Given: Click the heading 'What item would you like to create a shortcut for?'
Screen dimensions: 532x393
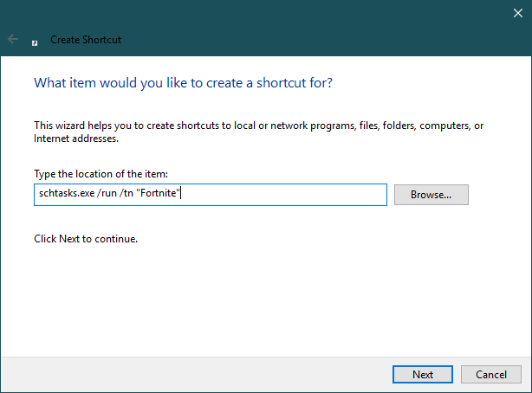Looking at the screenshot, I should [x=183, y=83].
